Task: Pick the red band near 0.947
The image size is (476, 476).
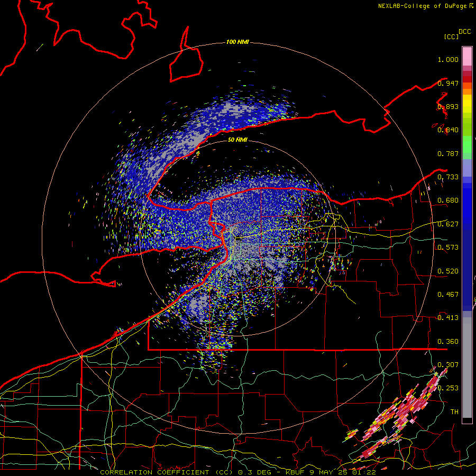Action: [x=467, y=79]
